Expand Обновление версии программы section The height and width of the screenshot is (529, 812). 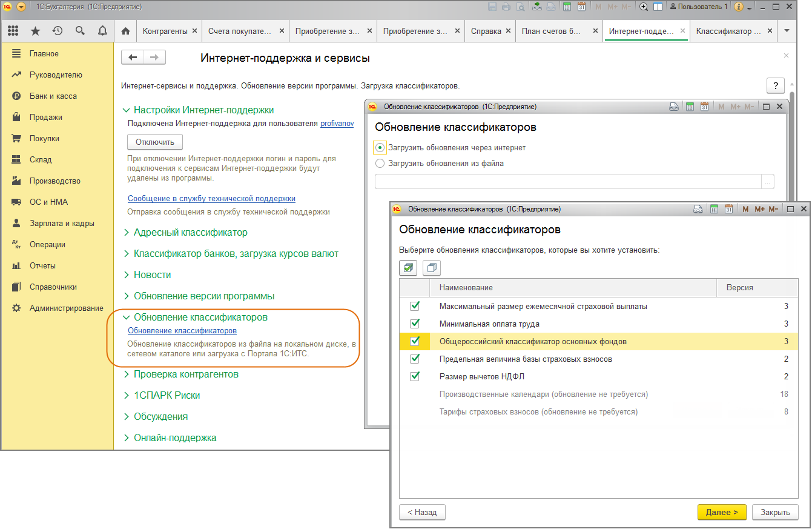pos(199,296)
